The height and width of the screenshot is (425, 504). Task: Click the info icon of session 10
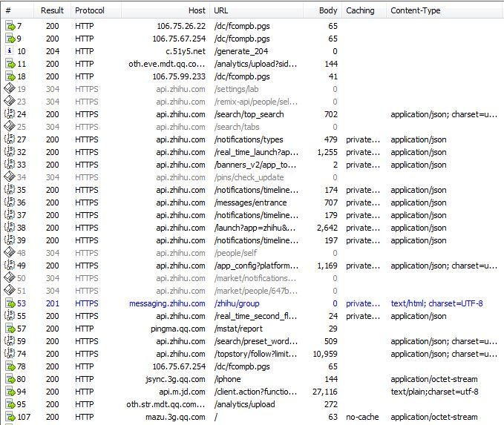click(x=10, y=51)
